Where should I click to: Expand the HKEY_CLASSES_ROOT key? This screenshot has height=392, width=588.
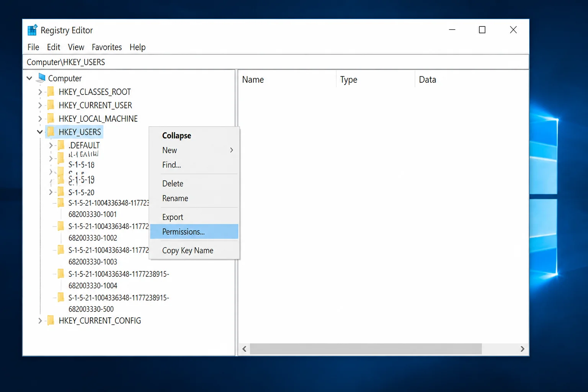coord(40,92)
